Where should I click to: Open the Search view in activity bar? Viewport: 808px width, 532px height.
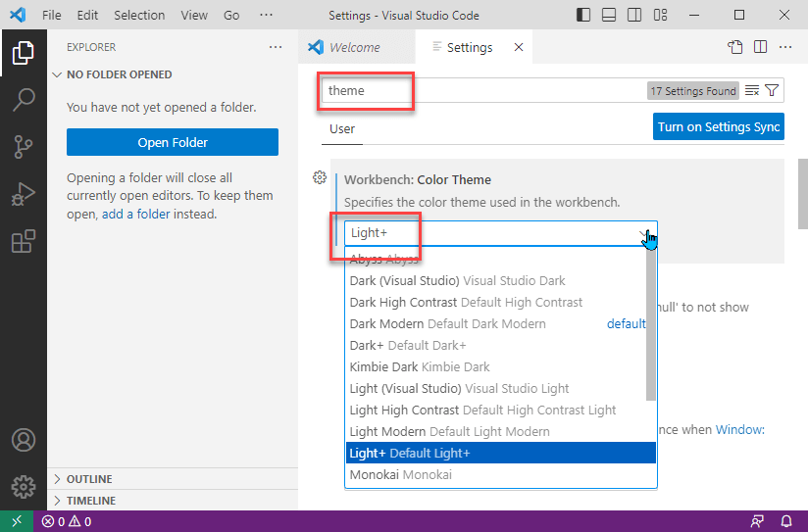24,100
